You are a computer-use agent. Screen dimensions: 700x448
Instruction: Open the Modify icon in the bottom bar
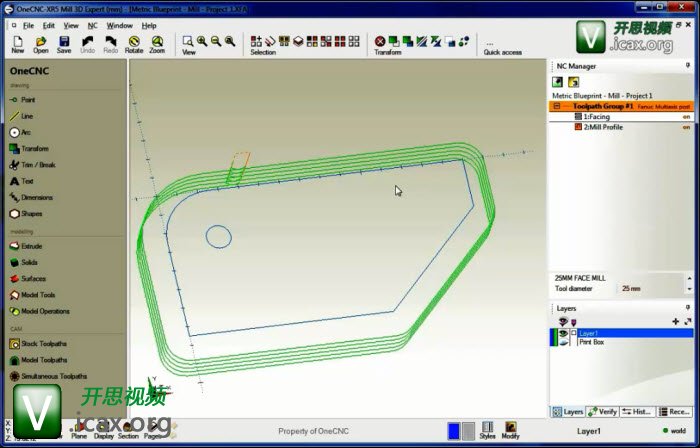[510, 430]
